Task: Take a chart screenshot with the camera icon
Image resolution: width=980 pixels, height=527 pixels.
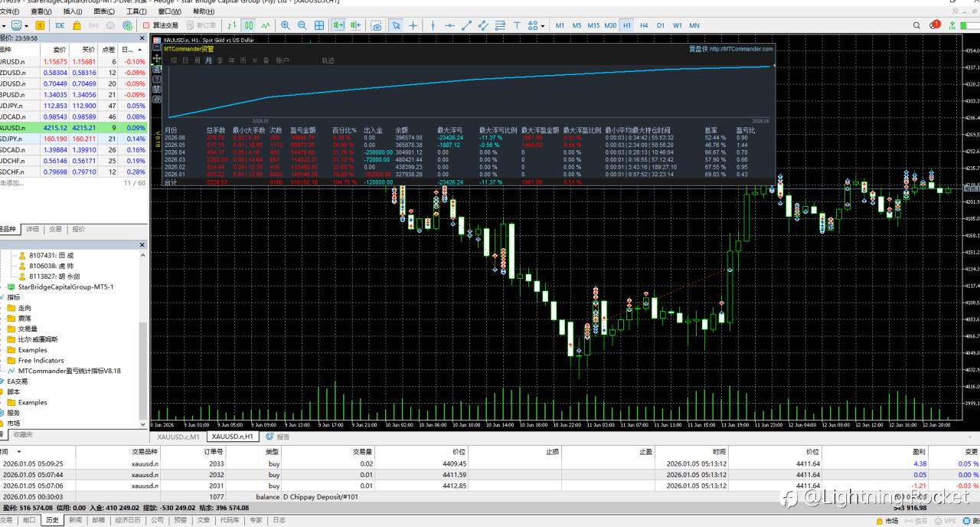Action: pos(376,25)
